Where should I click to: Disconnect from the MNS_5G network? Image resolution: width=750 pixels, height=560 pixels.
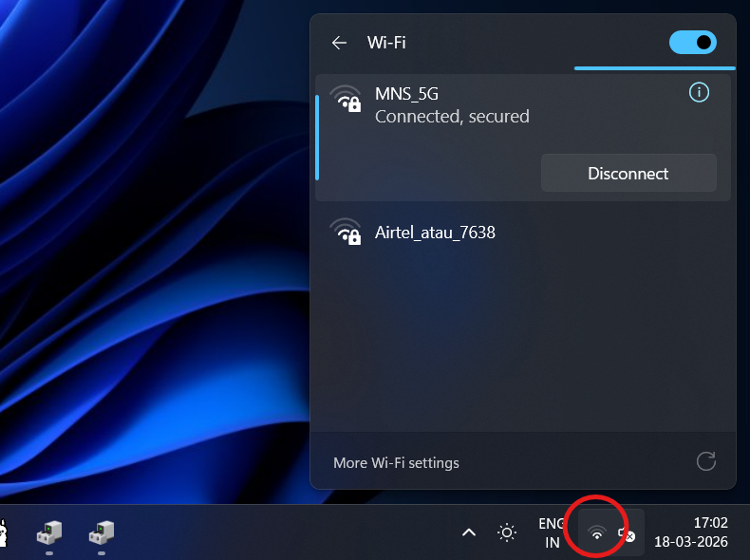pos(628,174)
